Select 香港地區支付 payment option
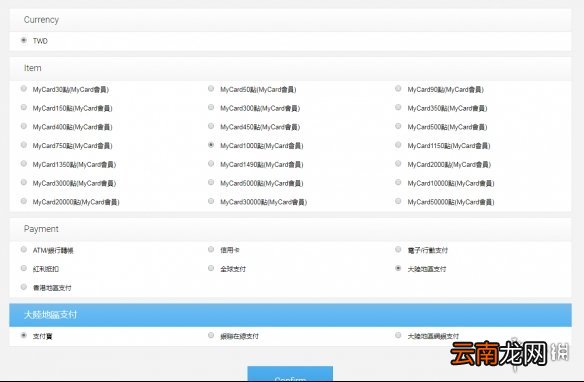The height and width of the screenshot is (382, 584). [x=24, y=287]
